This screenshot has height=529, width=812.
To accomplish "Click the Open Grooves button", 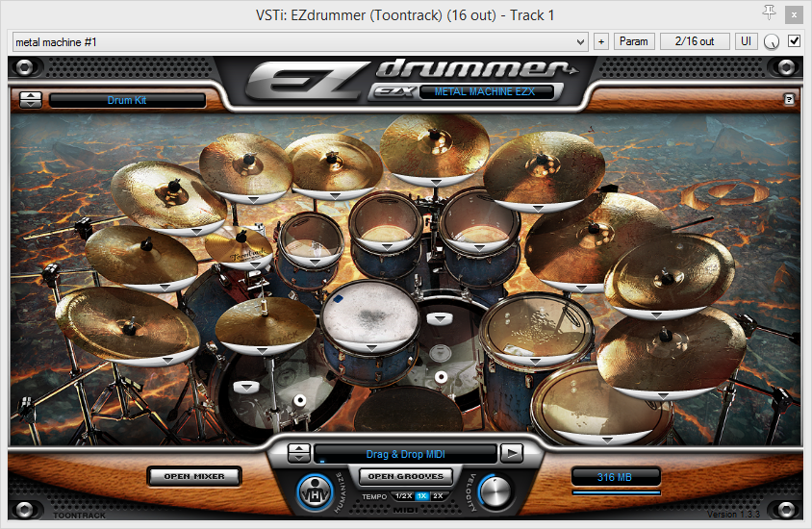I will click(x=405, y=476).
